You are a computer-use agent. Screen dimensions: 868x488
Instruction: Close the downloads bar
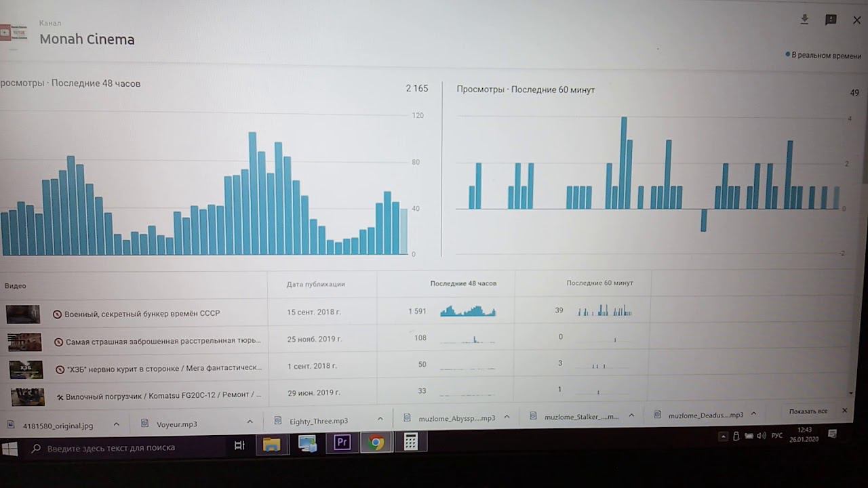(845, 411)
